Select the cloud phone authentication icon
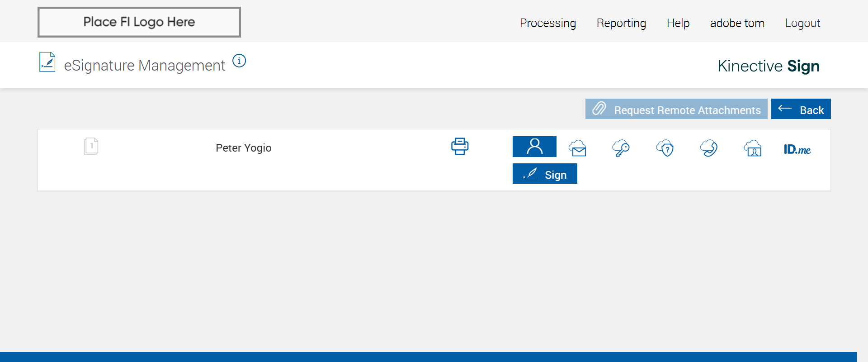The height and width of the screenshot is (362, 868). click(709, 148)
